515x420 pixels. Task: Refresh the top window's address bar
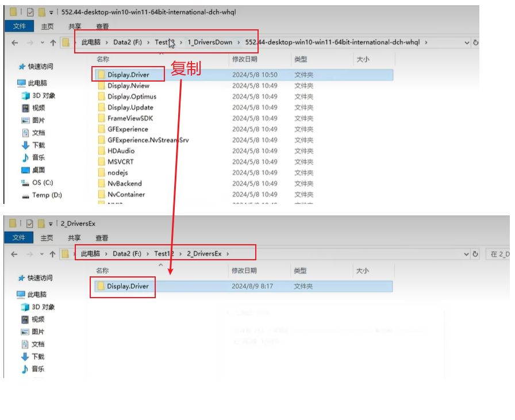coord(475,43)
